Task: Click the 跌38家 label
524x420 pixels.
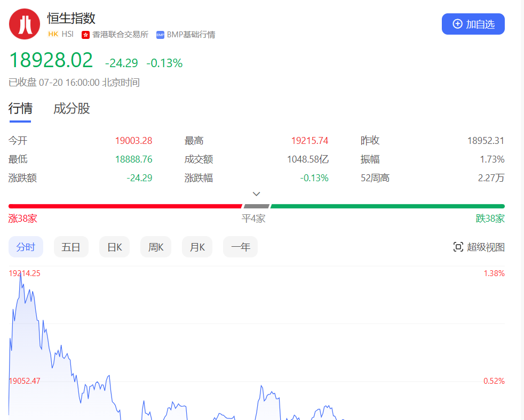Action: (490, 219)
